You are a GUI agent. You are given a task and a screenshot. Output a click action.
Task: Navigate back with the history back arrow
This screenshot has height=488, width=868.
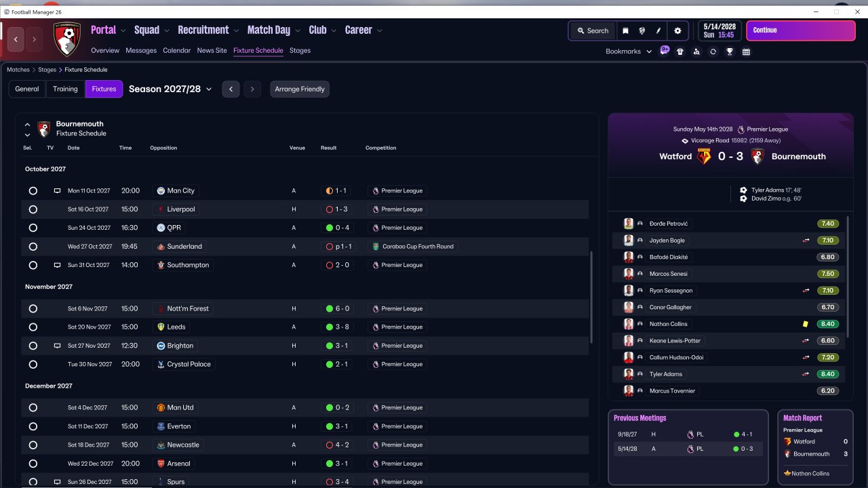click(x=16, y=39)
